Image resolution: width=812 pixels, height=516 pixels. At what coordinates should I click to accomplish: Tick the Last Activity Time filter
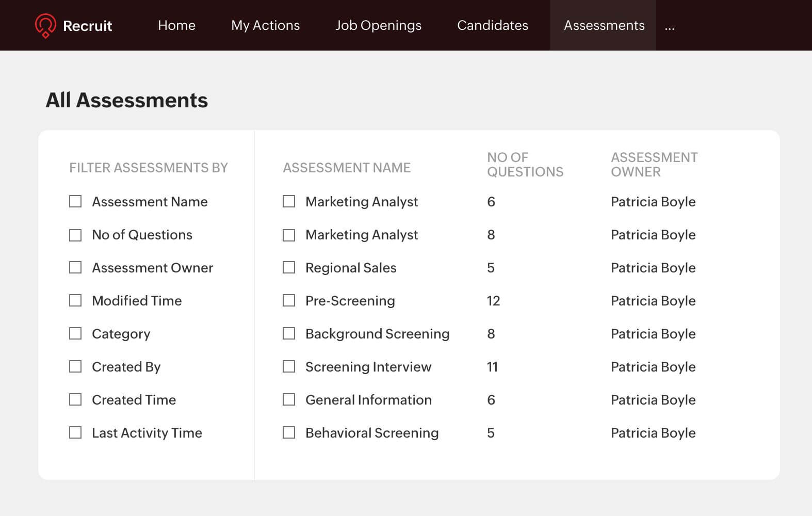coord(75,433)
